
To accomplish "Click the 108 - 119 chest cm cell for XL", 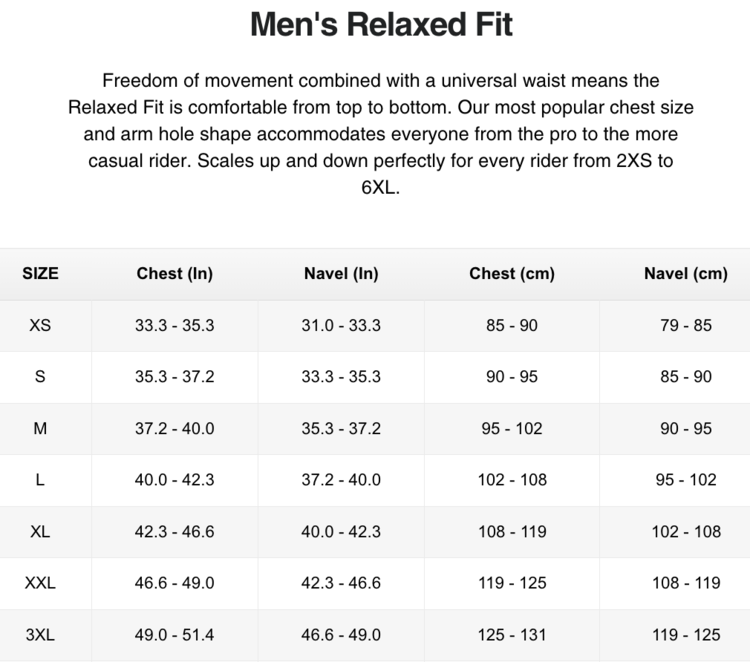I will 512,531.
